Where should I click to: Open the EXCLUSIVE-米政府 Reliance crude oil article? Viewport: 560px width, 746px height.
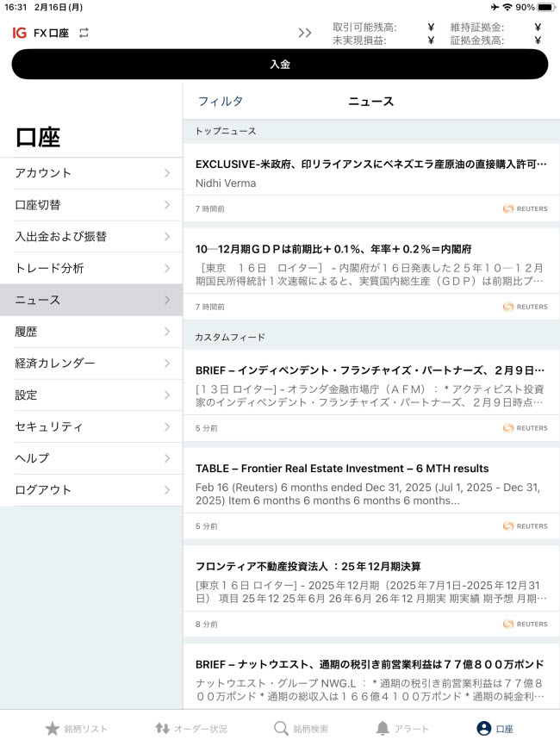coord(371,183)
